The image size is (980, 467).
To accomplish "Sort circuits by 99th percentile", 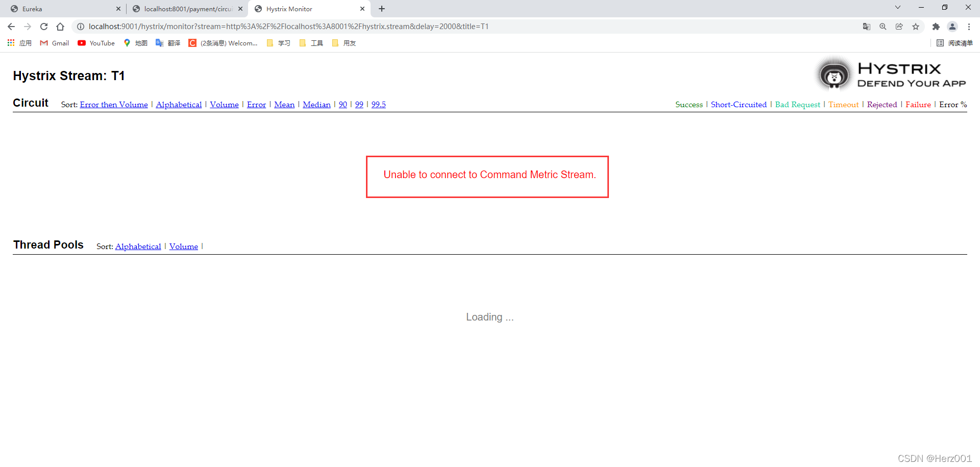I will (359, 105).
